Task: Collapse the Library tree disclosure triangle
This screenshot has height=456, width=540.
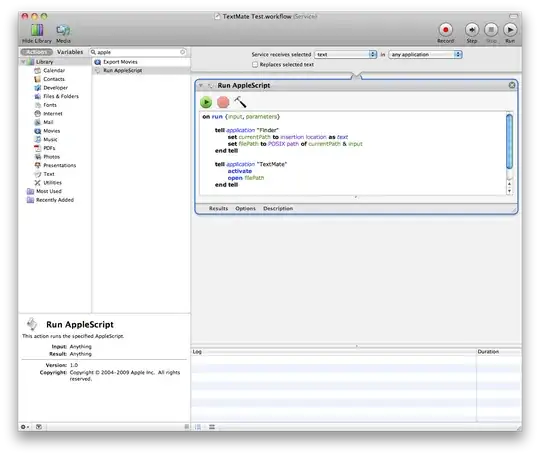Action: [23, 62]
